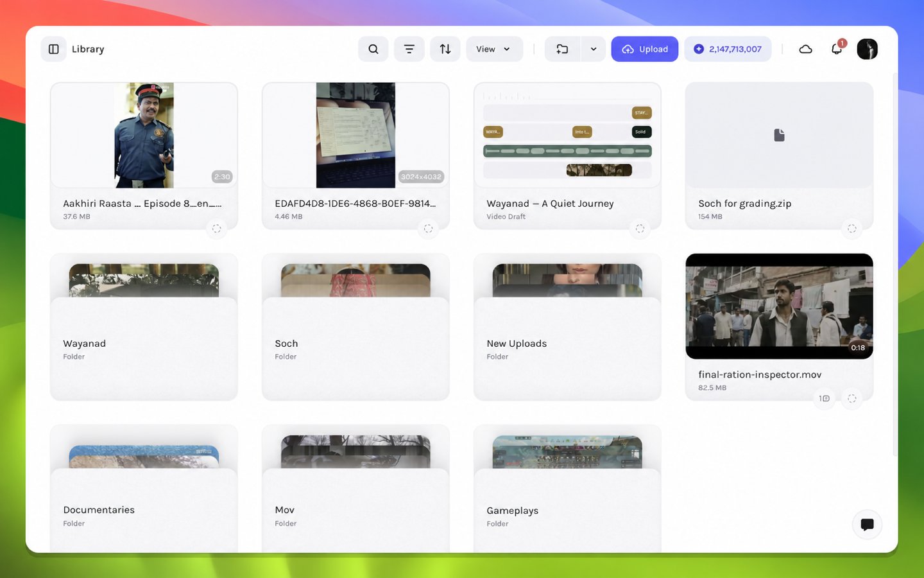Select circle on Wayanad Quiet Journey card
Screen dimensions: 924x578
coord(640,229)
